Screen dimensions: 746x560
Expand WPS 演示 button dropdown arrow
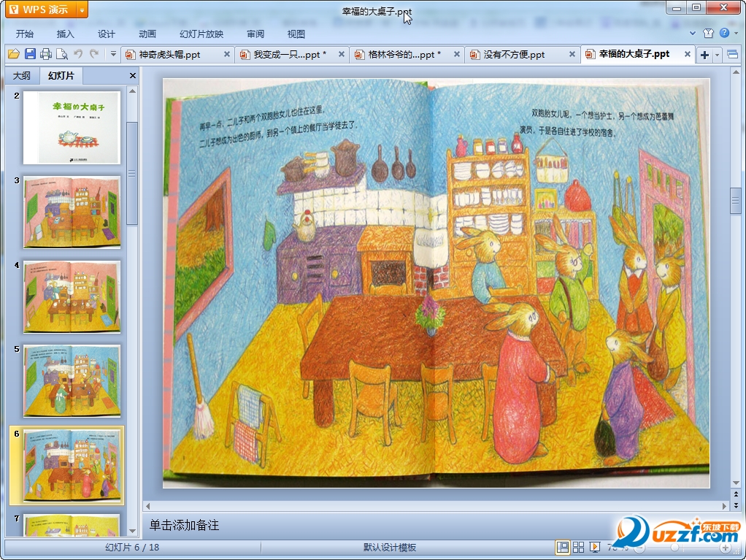click(x=82, y=9)
